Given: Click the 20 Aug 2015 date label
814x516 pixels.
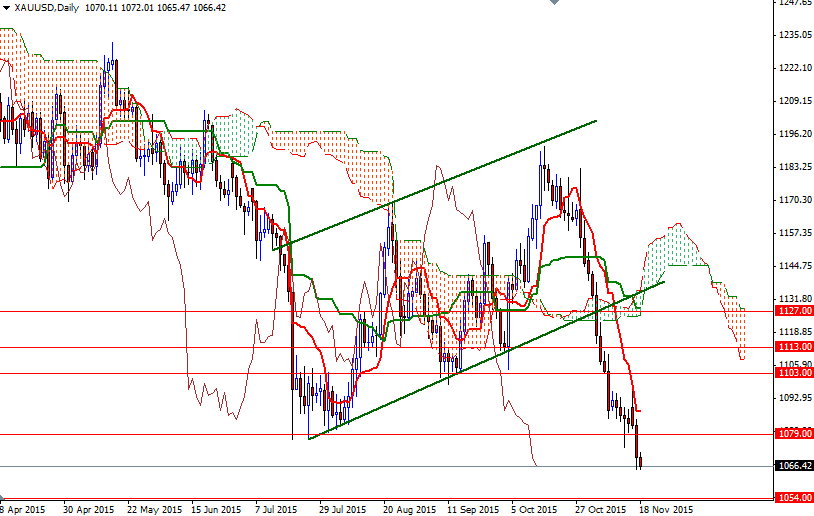Looking at the screenshot, I should pyautogui.click(x=407, y=508).
